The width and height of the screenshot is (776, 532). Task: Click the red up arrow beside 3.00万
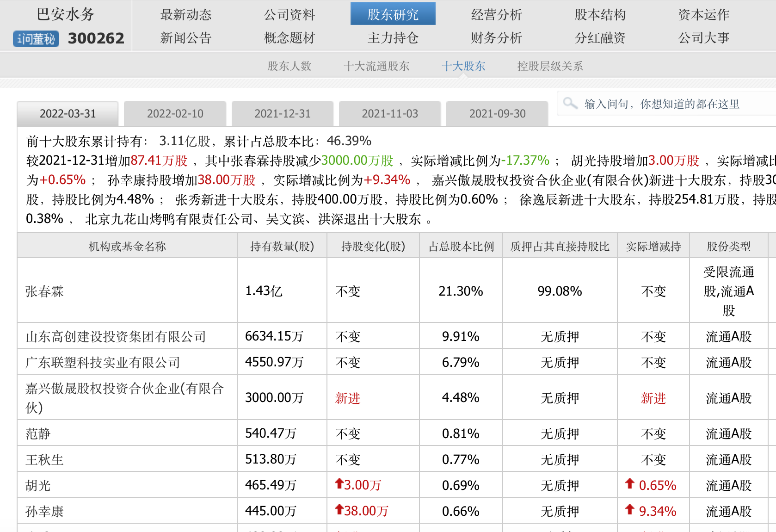click(x=339, y=484)
